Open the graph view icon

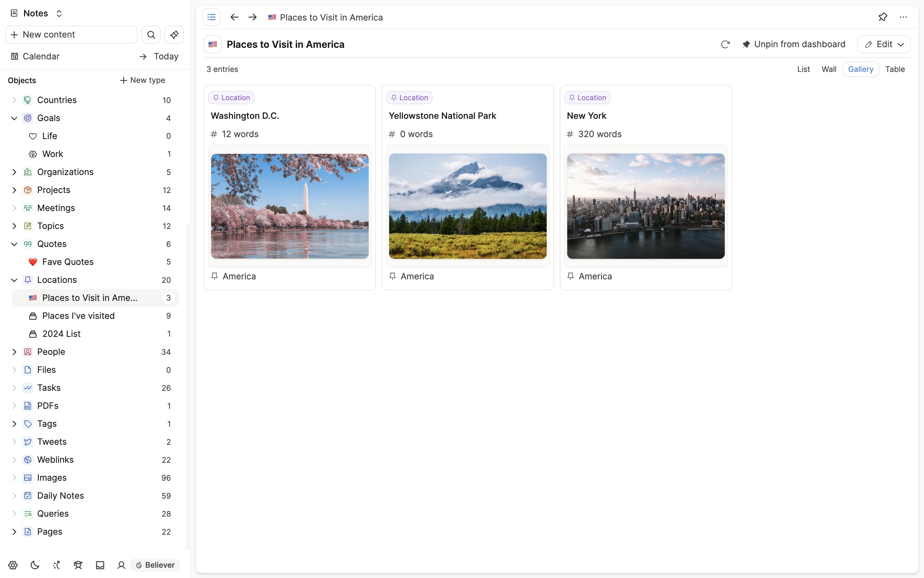[56, 565]
